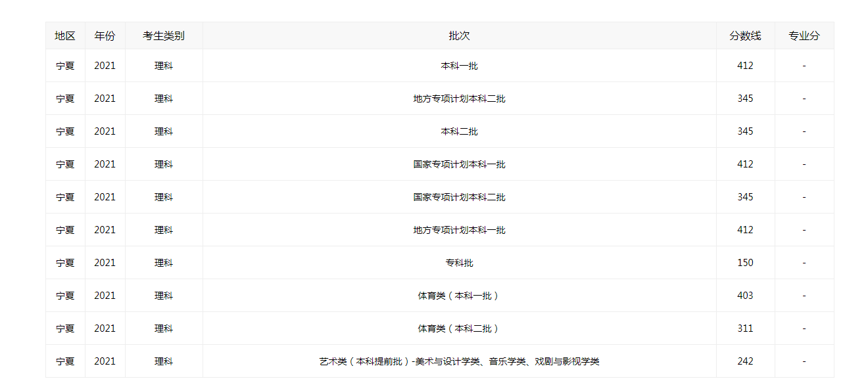Image resolution: width=868 pixels, height=383 pixels.
Task: Select the 体育类（本科二批）cell
Action: pos(460,328)
